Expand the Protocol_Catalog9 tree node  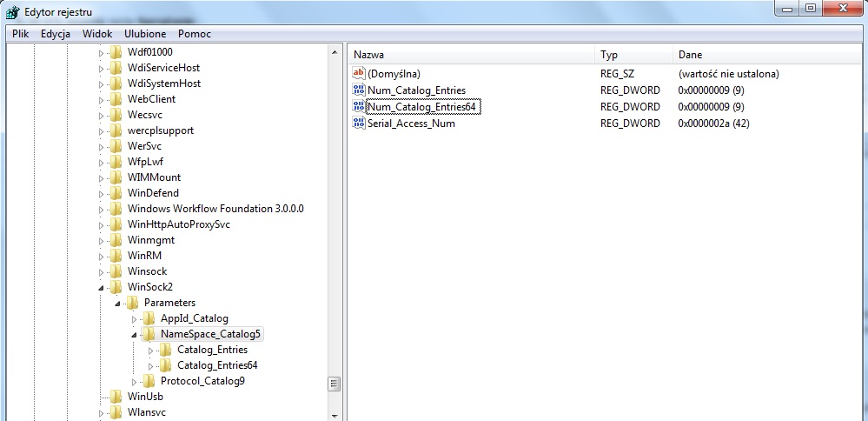pyautogui.click(x=134, y=382)
